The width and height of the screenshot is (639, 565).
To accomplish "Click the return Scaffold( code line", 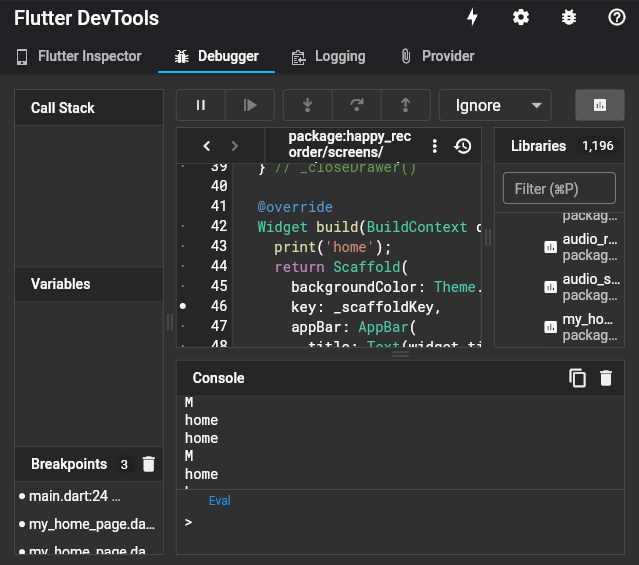I will pyautogui.click(x=341, y=267).
